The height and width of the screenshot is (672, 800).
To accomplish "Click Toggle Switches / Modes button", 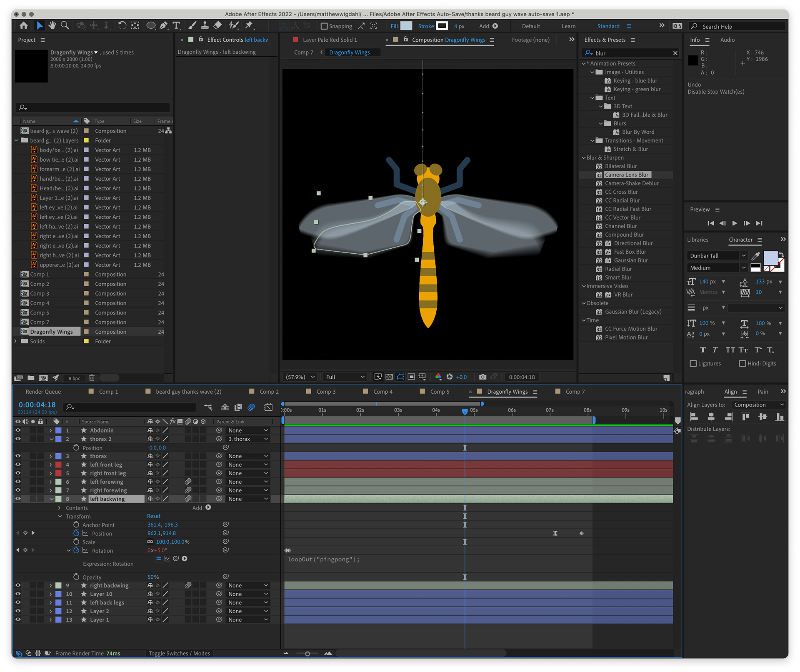I will coord(179,653).
